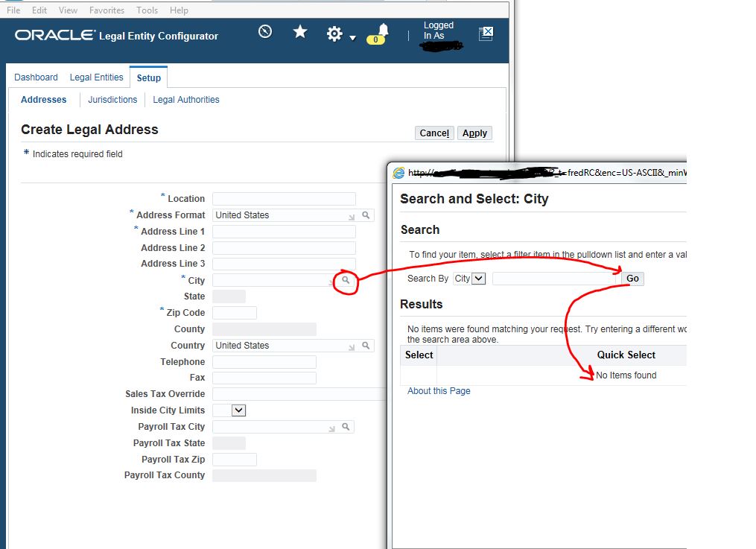Click the Fax input field
Viewport: 756px width, 549px height.
pos(264,378)
